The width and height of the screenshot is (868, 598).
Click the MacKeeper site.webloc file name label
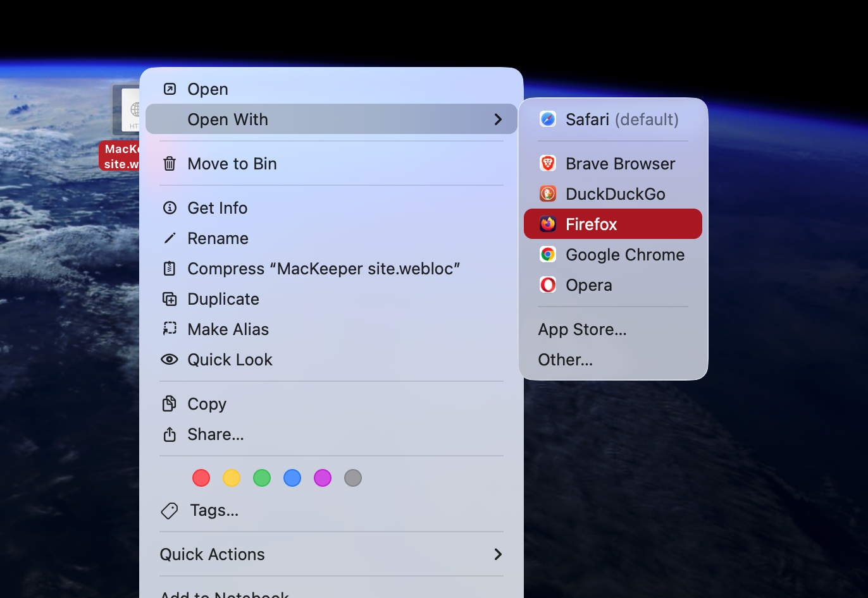point(120,156)
